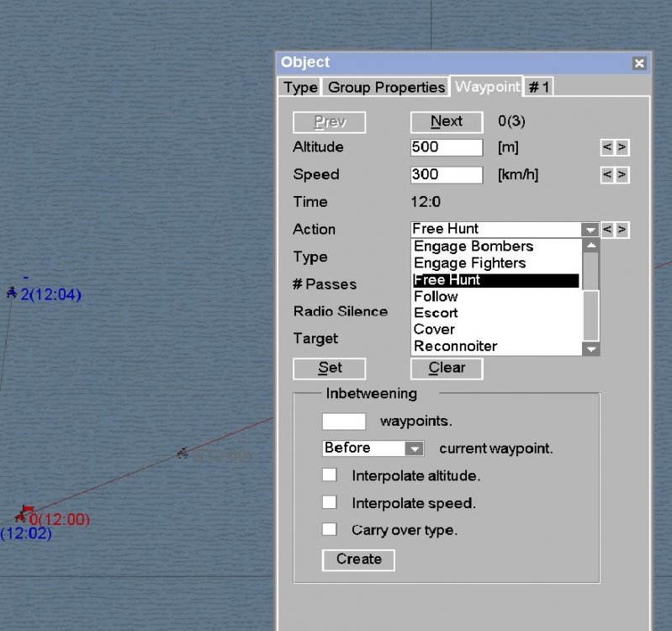This screenshot has height=631, width=672.
Task: Enable Interpolate altitude checkbox
Action: coord(330,475)
